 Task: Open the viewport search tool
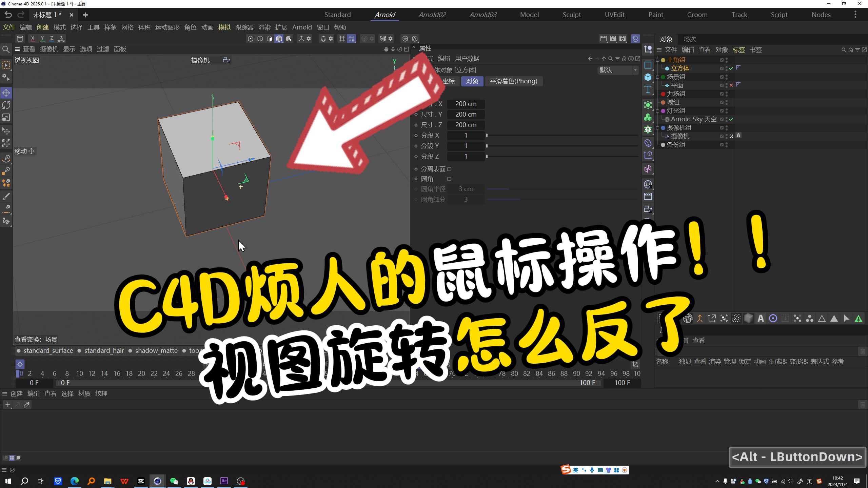click(x=6, y=49)
